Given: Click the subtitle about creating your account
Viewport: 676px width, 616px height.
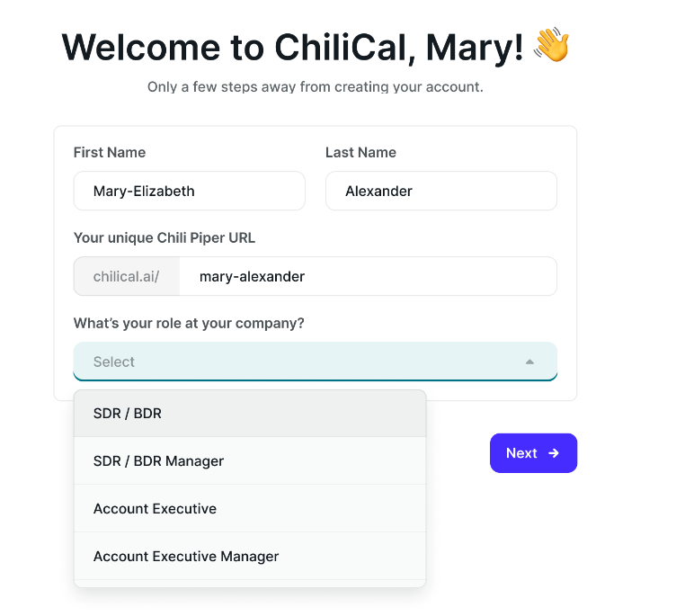Looking at the screenshot, I should point(316,86).
